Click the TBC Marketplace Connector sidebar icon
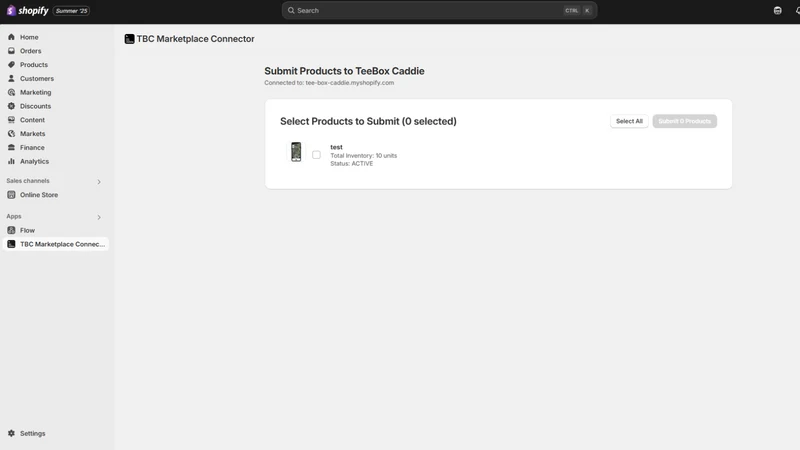The width and height of the screenshot is (800, 450). [11, 244]
